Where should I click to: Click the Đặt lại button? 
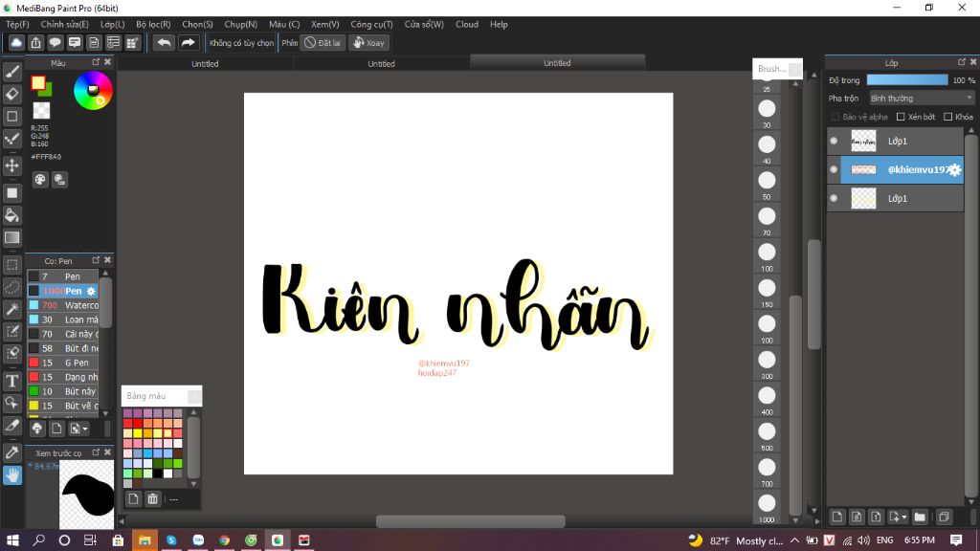tap(323, 42)
